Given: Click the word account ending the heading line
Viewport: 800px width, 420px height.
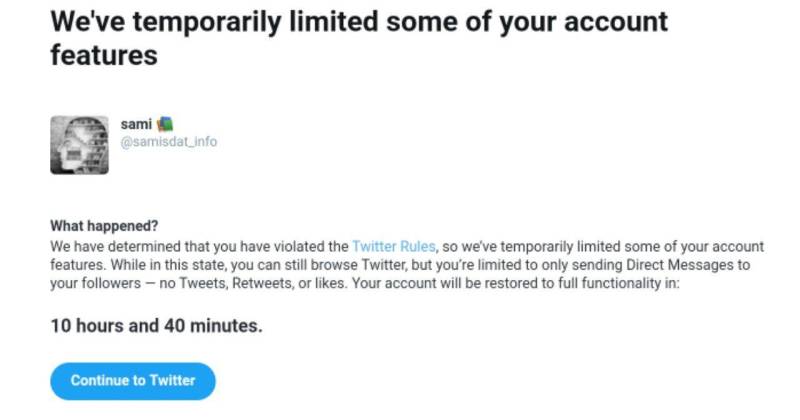Looking at the screenshot, I should pos(616,22).
